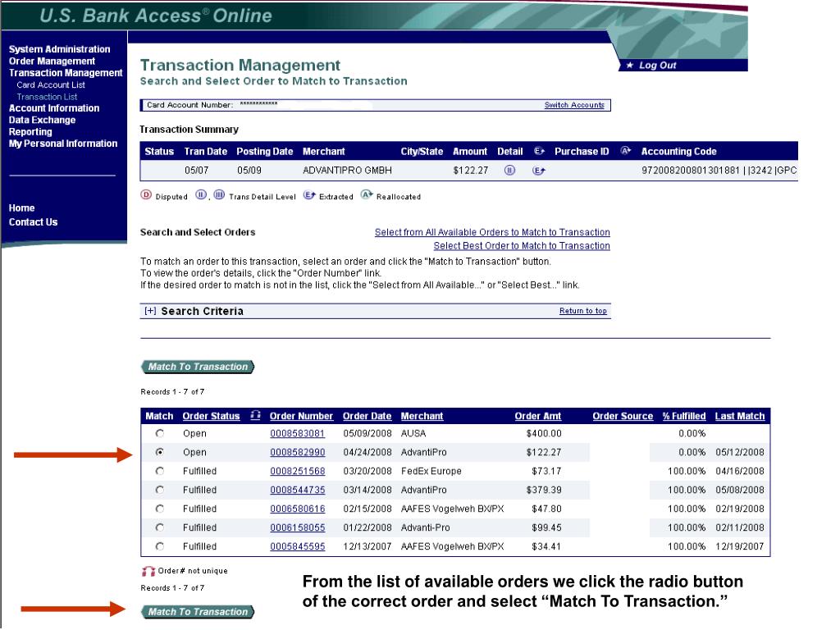Image resolution: width=840 pixels, height=630 pixels.
Task: Open My Personal Information in the sidebar
Action: pos(63,144)
